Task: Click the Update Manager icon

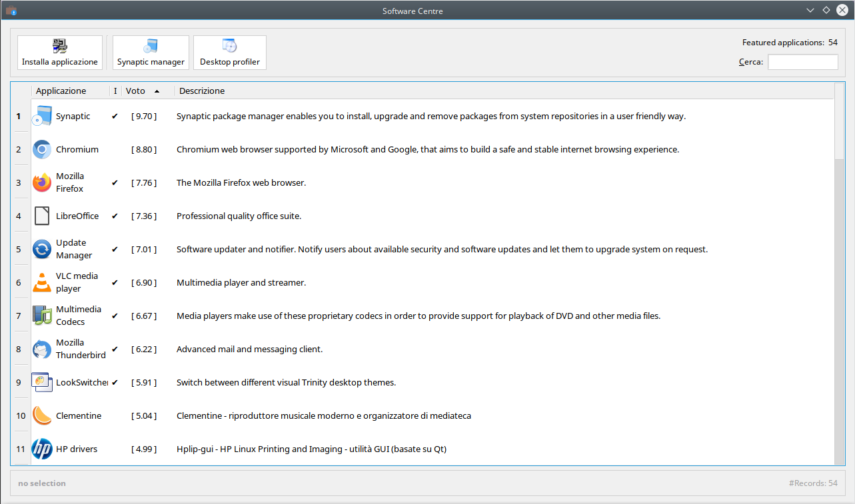Action: tap(42, 249)
